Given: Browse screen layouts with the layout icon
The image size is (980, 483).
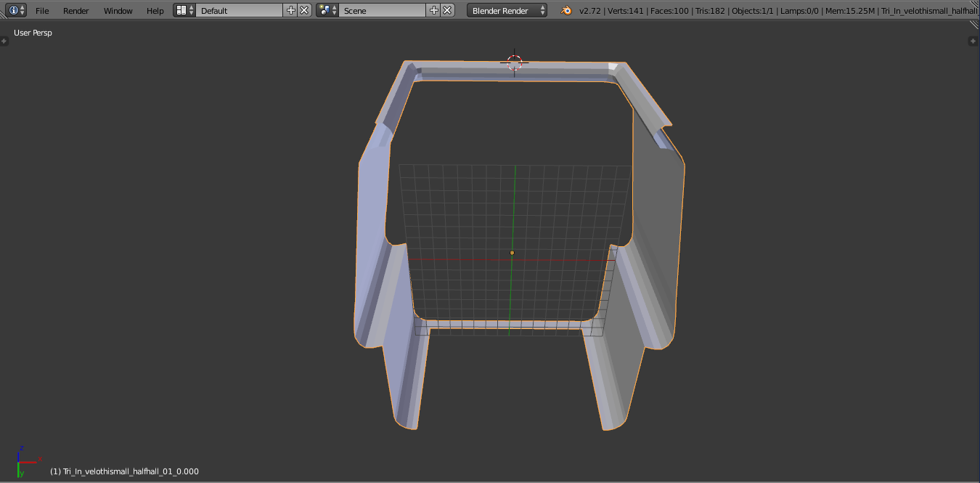Looking at the screenshot, I should click(185, 10).
